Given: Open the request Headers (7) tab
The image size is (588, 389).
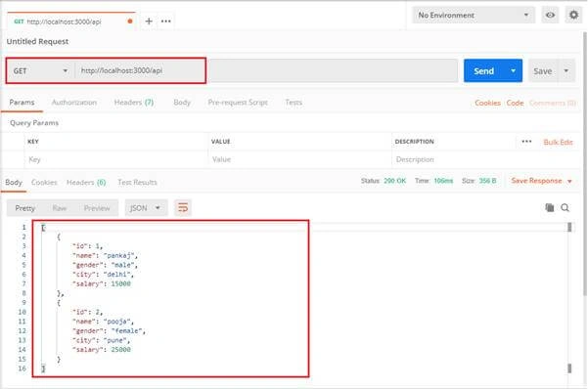Looking at the screenshot, I should [134, 103].
